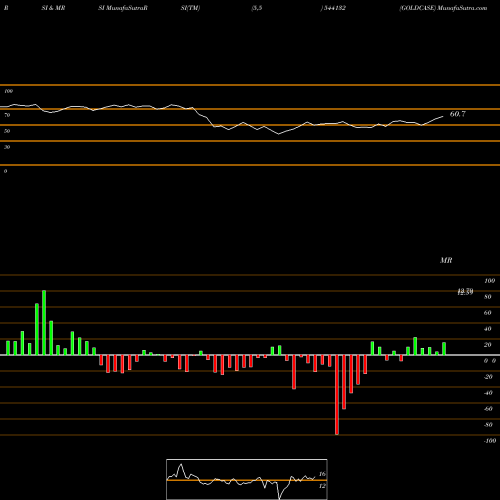
Task: Click the end of the white RSI line
Action: (x=443, y=116)
